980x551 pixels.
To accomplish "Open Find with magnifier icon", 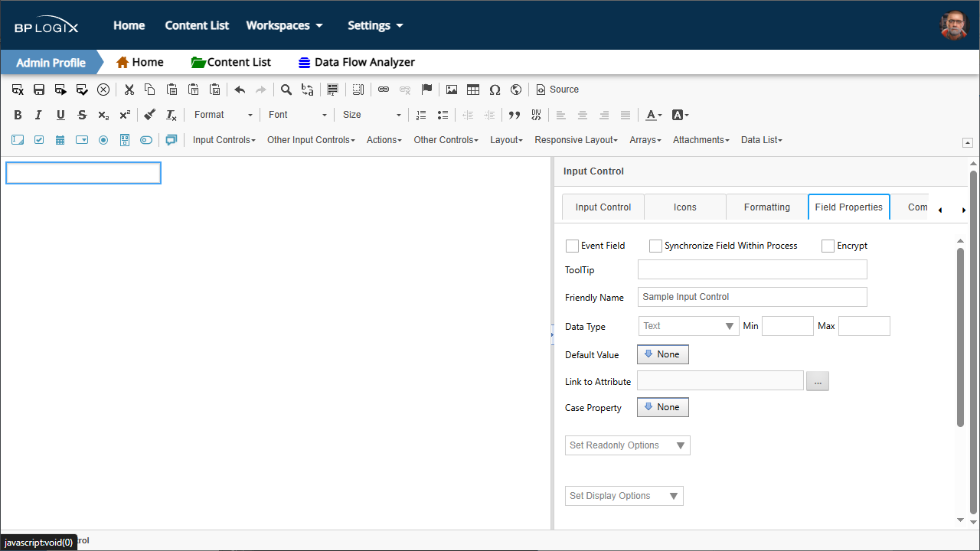I will (x=286, y=90).
